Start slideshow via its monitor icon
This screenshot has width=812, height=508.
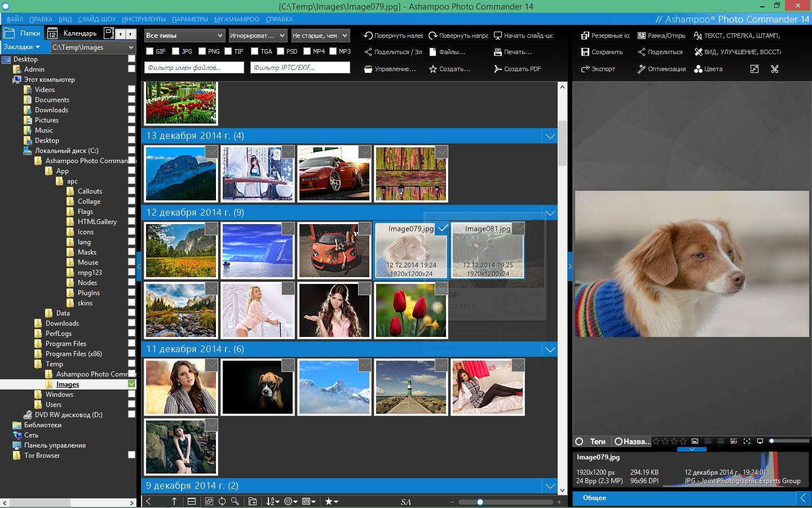click(x=498, y=36)
